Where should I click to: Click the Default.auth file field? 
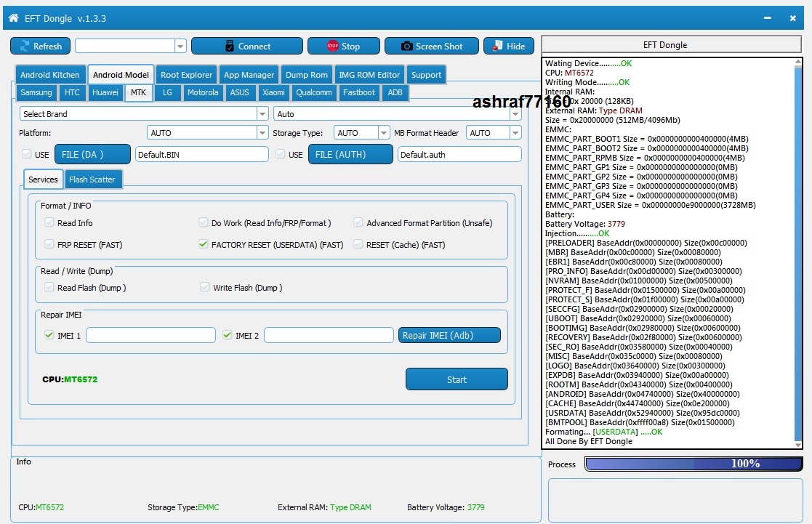pyautogui.click(x=459, y=154)
